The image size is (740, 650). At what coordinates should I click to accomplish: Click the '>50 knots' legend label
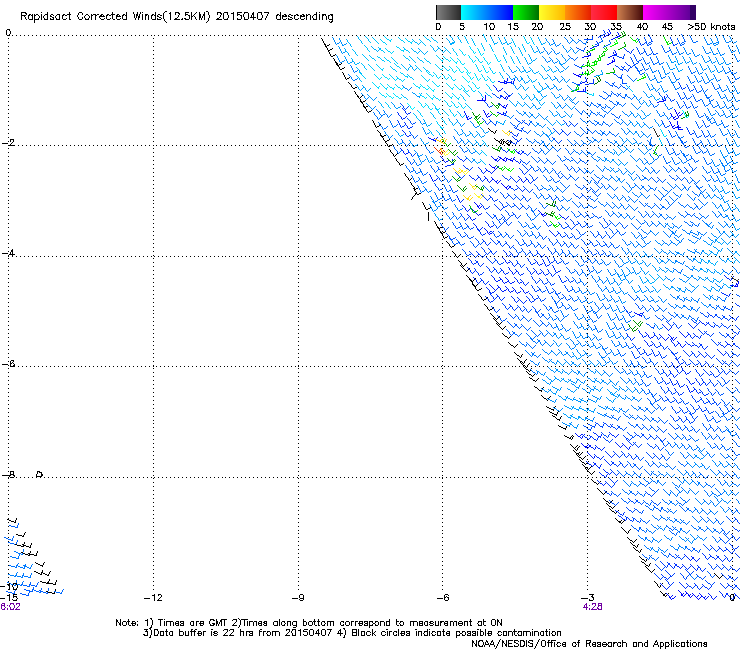(x=711, y=27)
